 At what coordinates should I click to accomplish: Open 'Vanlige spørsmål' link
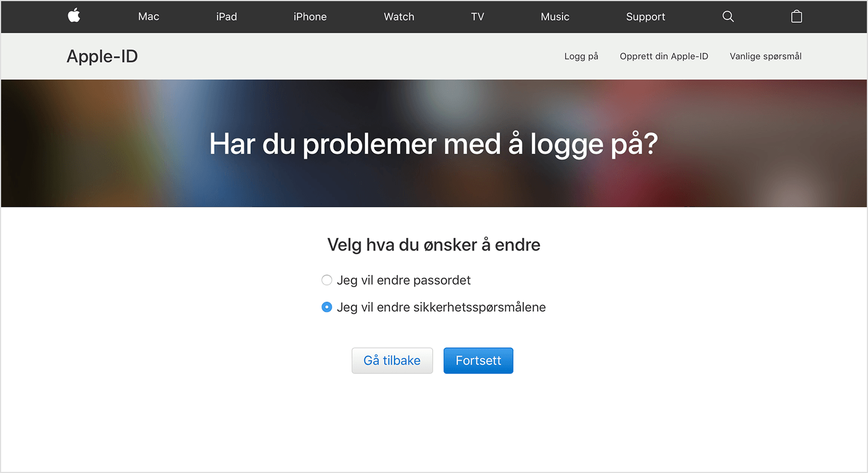[x=766, y=56]
